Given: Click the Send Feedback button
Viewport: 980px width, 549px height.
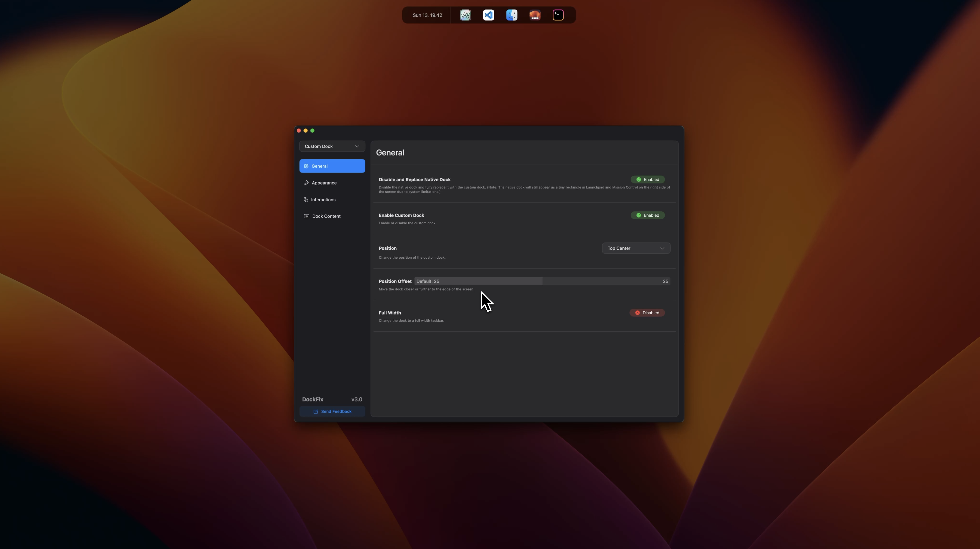Looking at the screenshot, I should pos(332,411).
